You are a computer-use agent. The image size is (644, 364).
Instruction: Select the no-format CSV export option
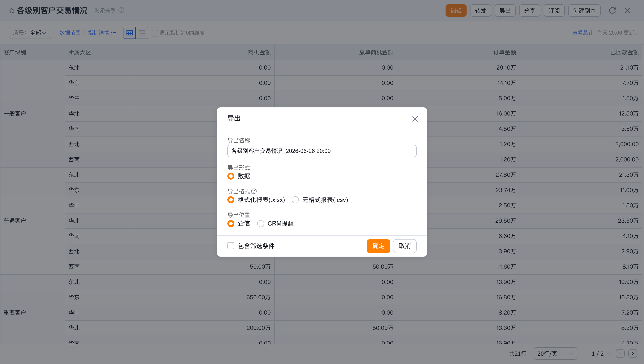(x=295, y=200)
